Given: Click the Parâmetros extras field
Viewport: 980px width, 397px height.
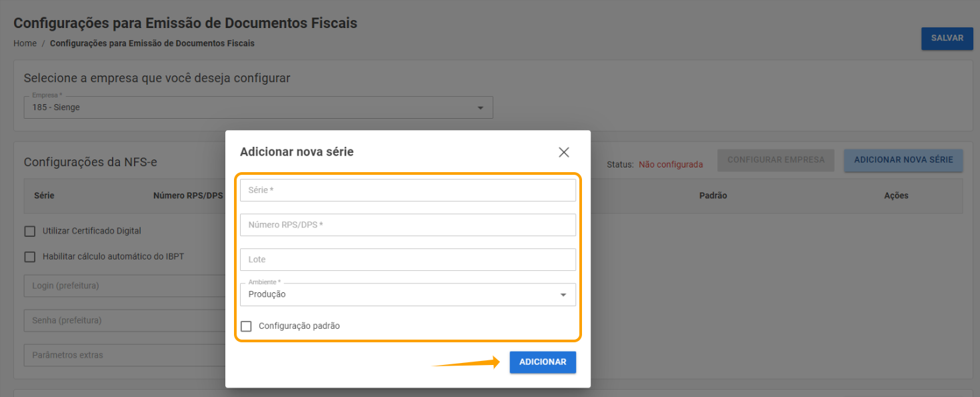Looking at the screenshot, I should point(125,355).
